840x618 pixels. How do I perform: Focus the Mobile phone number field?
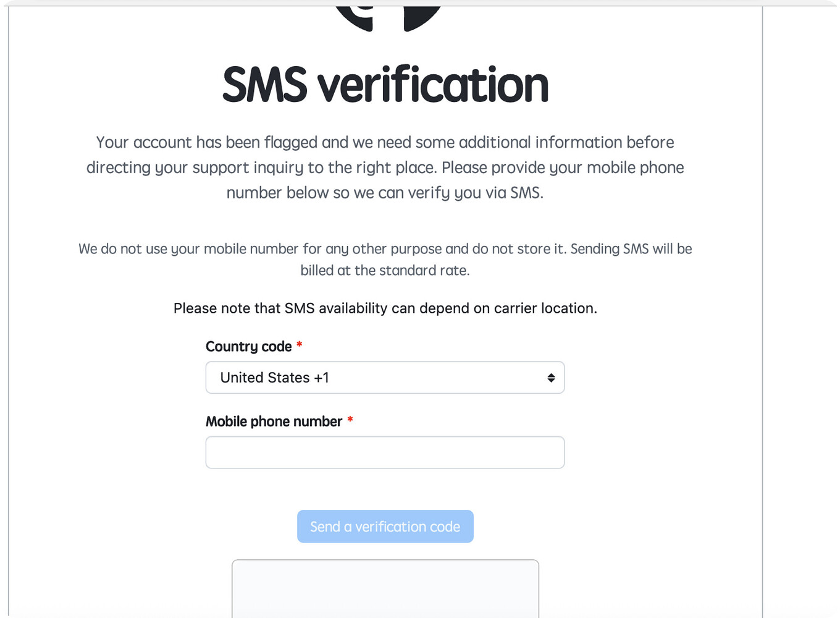(x=384, y=452)
